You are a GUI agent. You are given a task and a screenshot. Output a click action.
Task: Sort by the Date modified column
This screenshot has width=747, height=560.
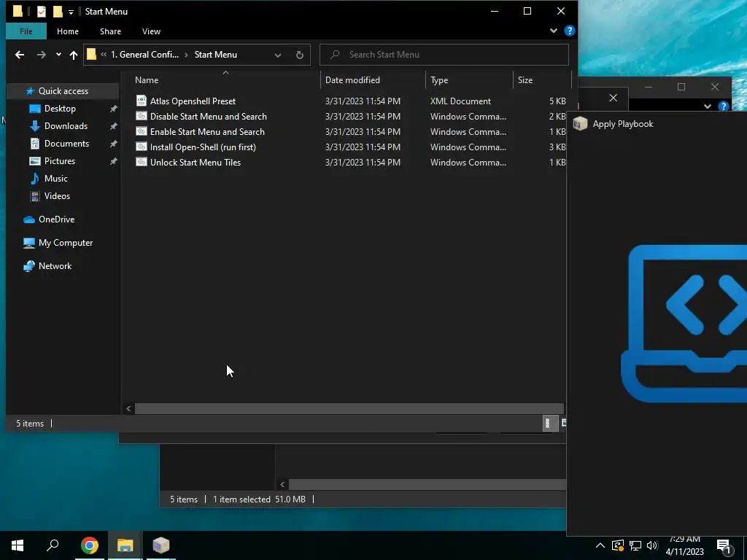[352, 80]
